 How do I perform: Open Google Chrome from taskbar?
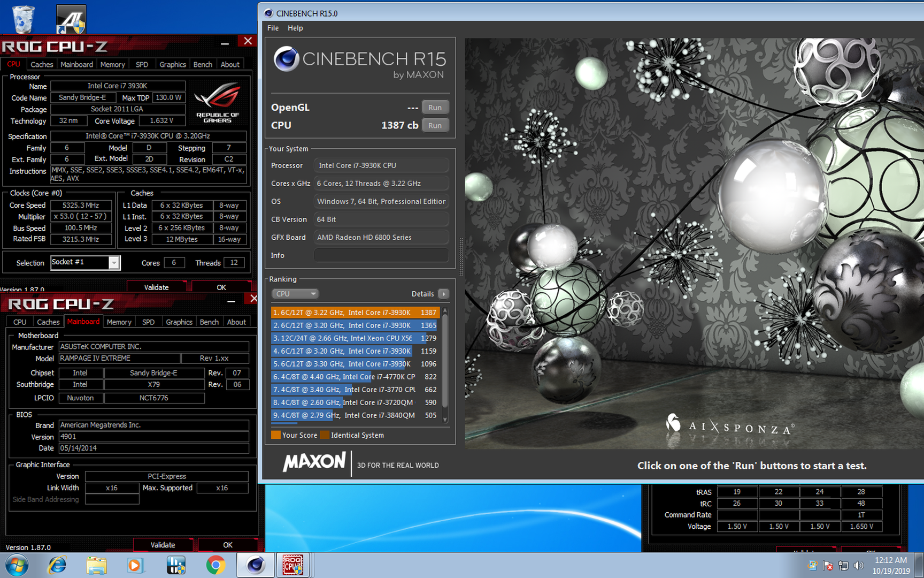[216, 565]
